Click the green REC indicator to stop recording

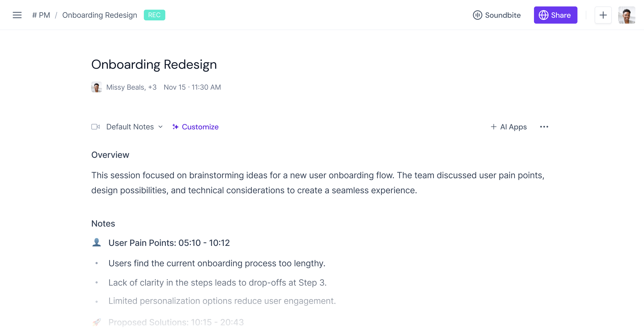pyautogui.click(x=155, y=15)
